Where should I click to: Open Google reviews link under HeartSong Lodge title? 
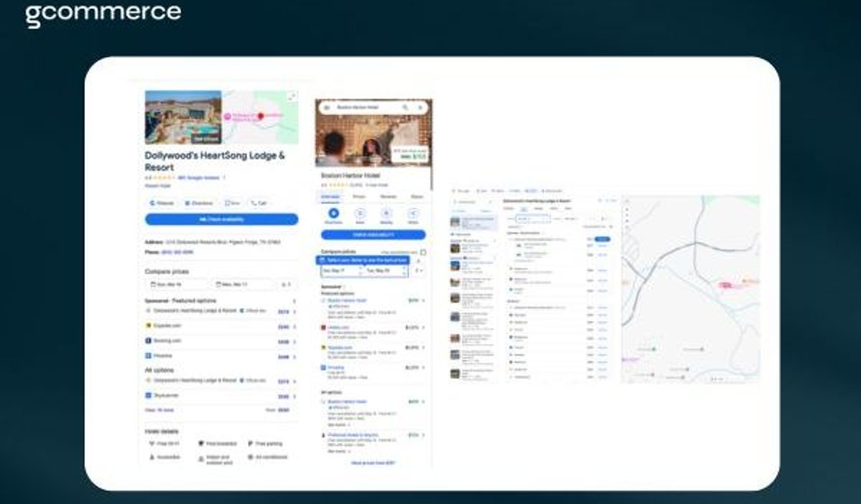click(x=198, y=178)
